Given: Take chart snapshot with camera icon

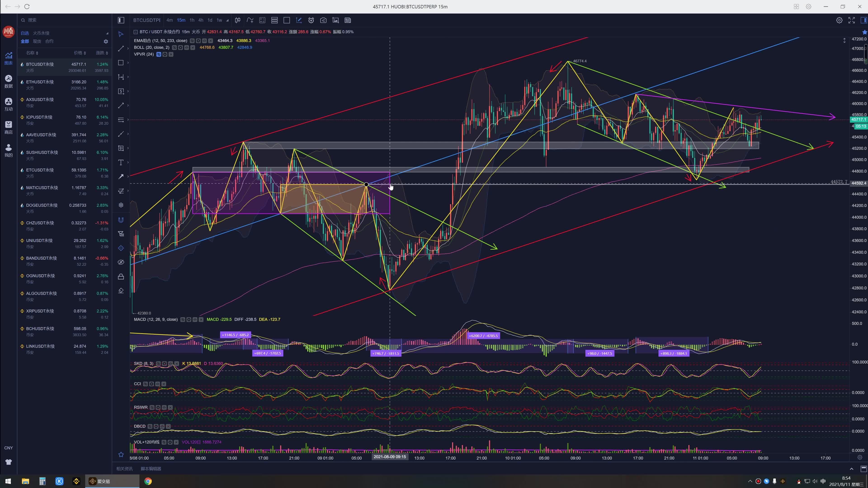Looking at the screenshot, I should 323,20.
